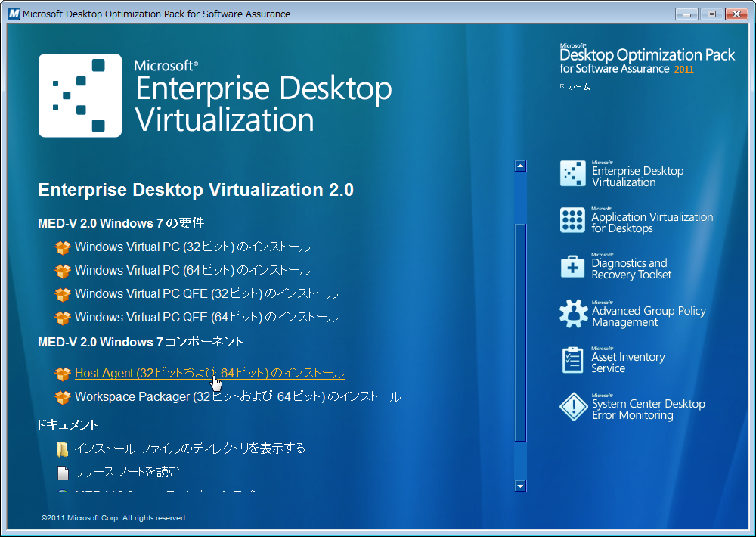Open the リリース ノートを読む link

[x=127, y=472]
